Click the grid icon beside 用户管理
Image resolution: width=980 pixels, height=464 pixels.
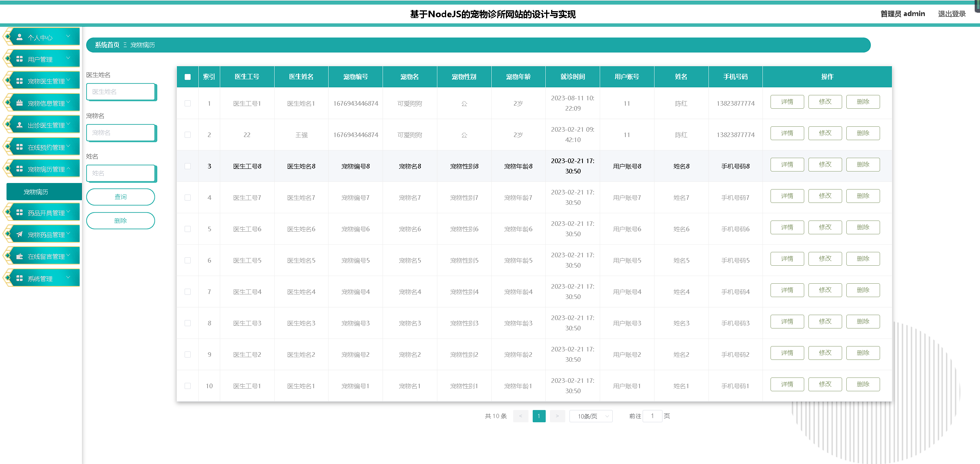pos(20,59)
